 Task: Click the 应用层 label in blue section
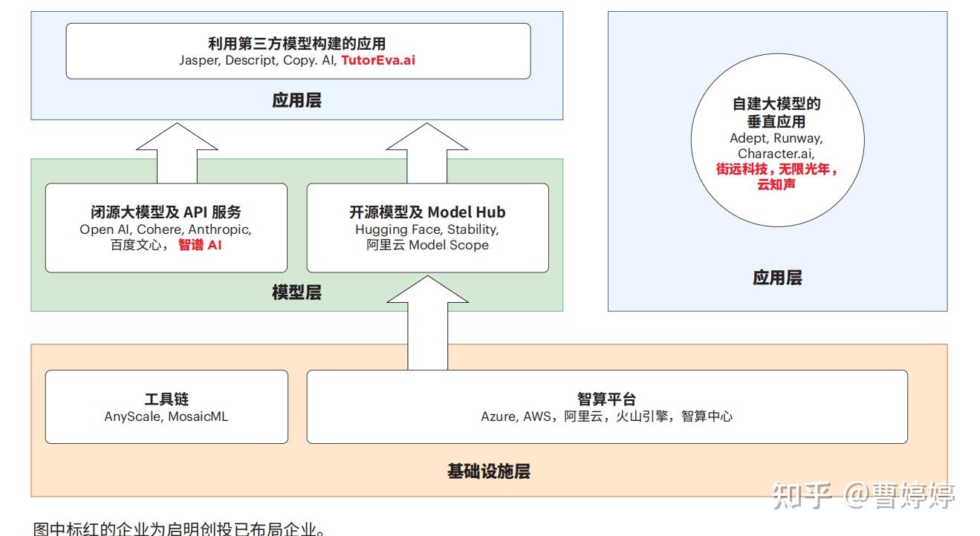coord(298,99)
